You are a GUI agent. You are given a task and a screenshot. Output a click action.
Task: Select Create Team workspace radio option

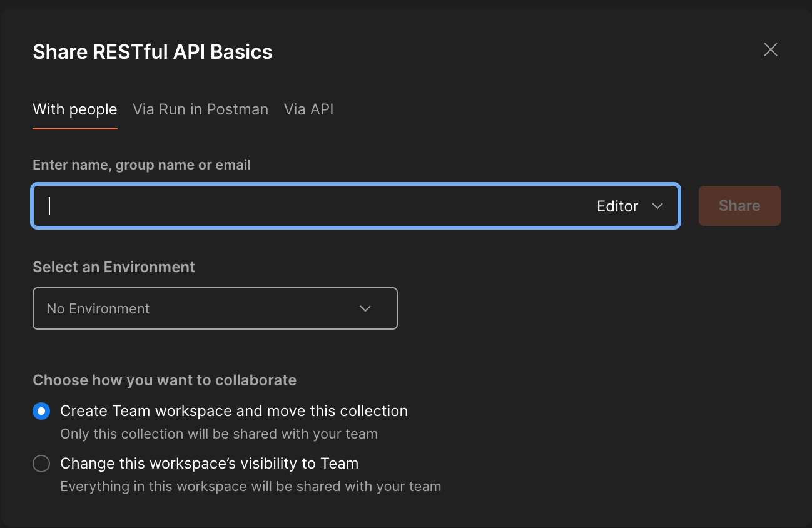point(41,411)
